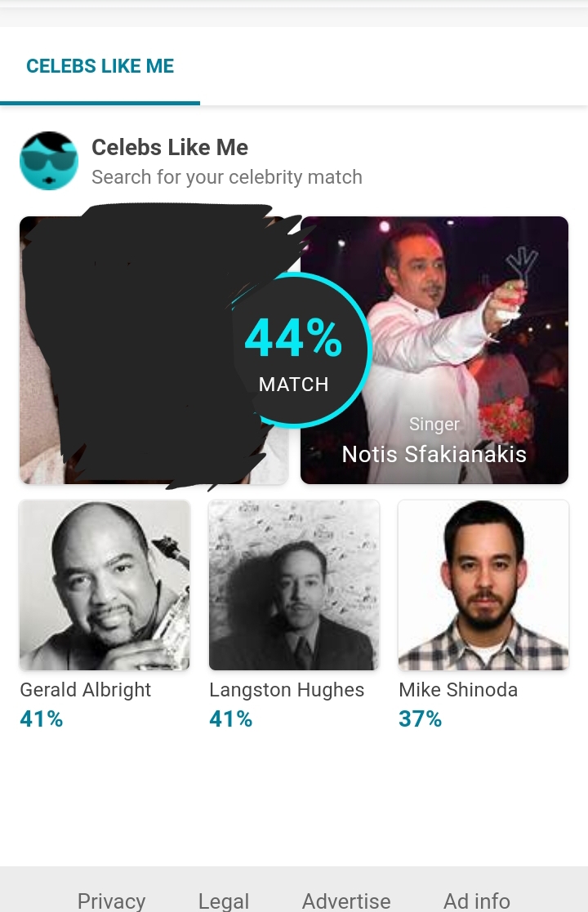The width and height of the screenshot is (588, 912).
Task: Select Search for your celebrity match text
Action: point(227,177)
